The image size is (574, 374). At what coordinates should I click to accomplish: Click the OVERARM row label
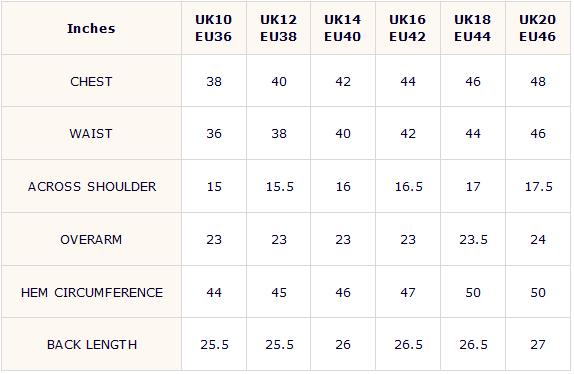[x=91, y=240]
